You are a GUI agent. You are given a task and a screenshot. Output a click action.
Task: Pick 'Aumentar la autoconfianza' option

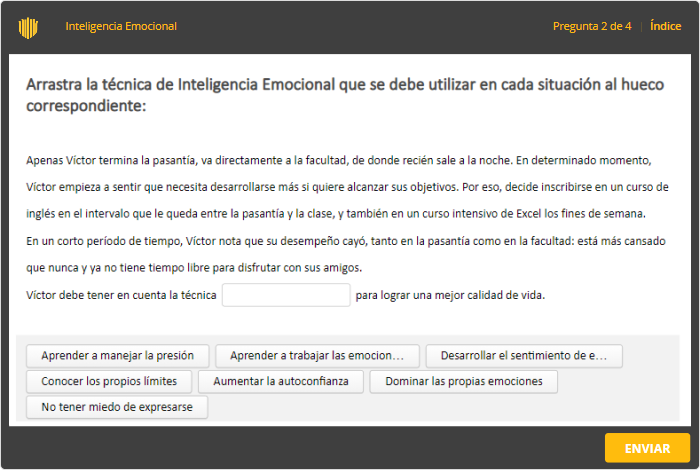[x=281, y=382]
